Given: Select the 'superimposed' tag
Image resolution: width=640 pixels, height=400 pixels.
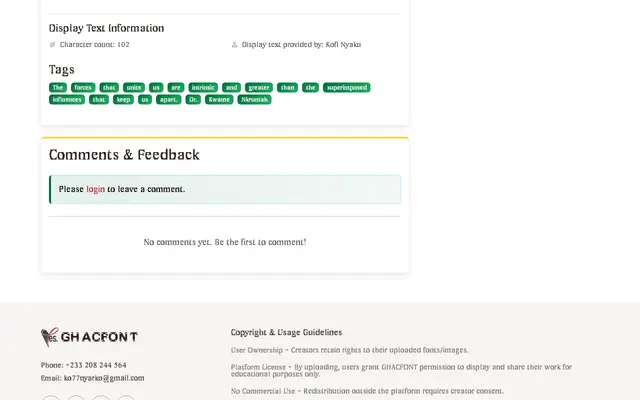Looking at the screenshot, I should coord(347,87).
